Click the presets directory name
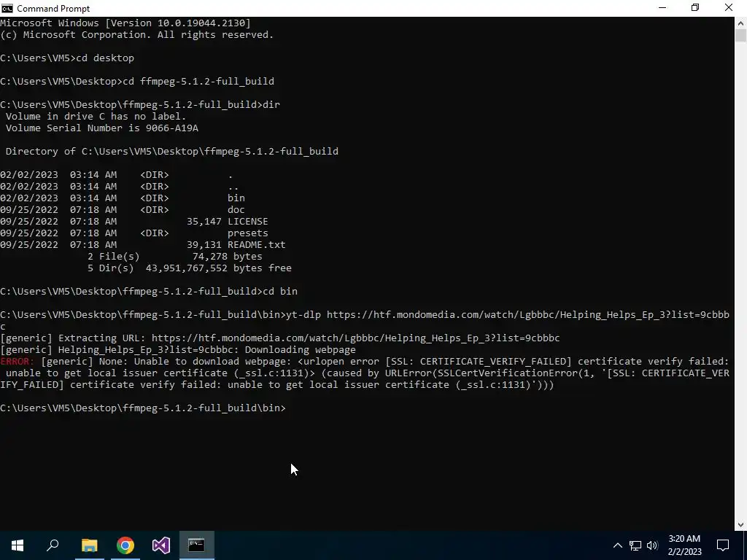747x560 pixels. click(x=248, y=233)
